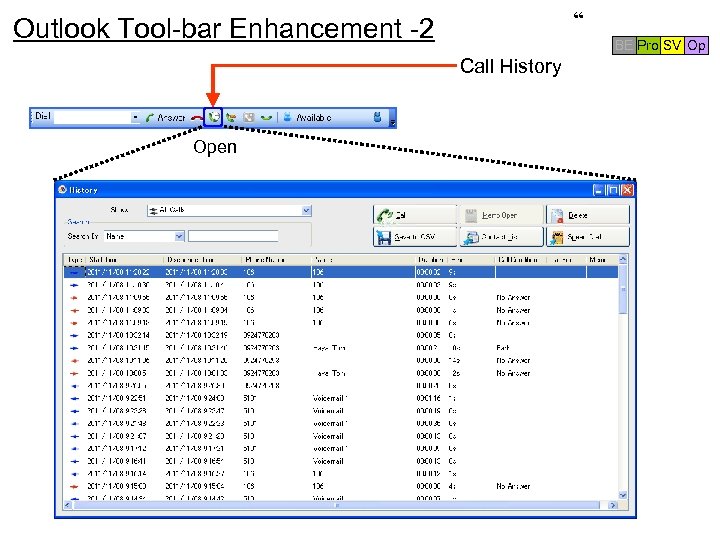Sort by the Memo column header
Viewport: 720px width, 540px height.
tap(603, 259)
